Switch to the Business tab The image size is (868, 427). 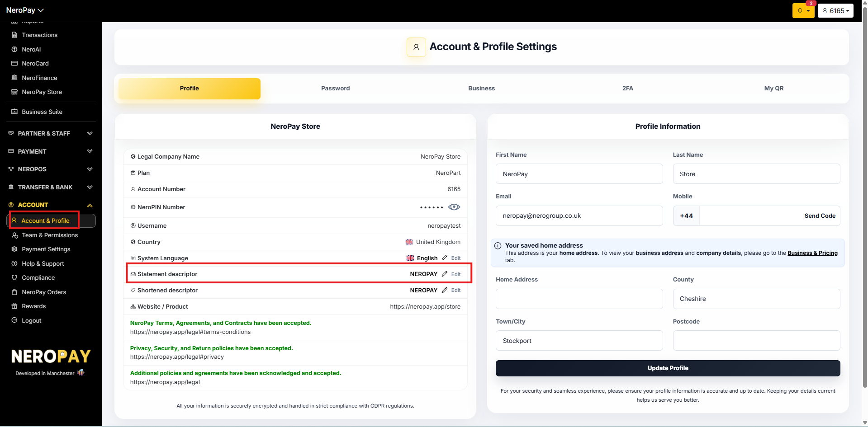point(481,89)
